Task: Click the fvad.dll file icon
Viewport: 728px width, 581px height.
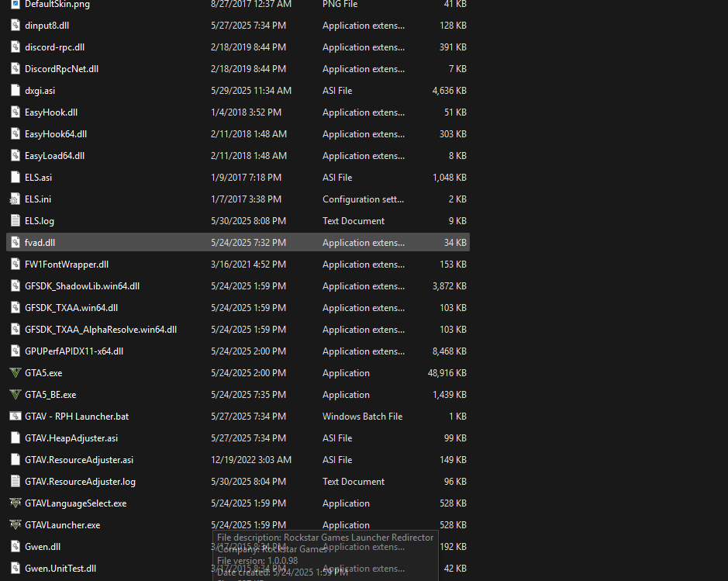Action: coord(16,243)
